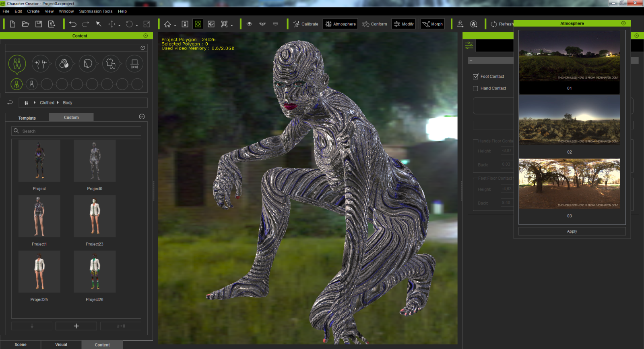
Task: Select the Hair category icon
Action: 88,64
